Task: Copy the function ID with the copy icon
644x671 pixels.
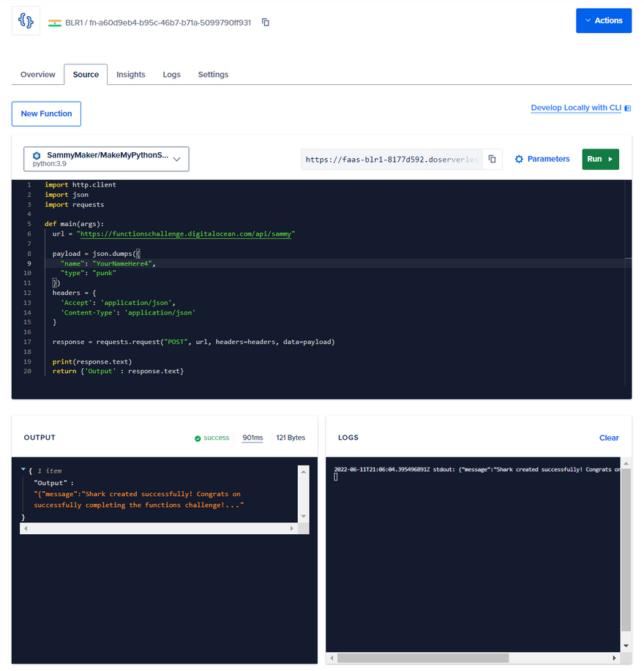Action: click(x=266, y=23)
